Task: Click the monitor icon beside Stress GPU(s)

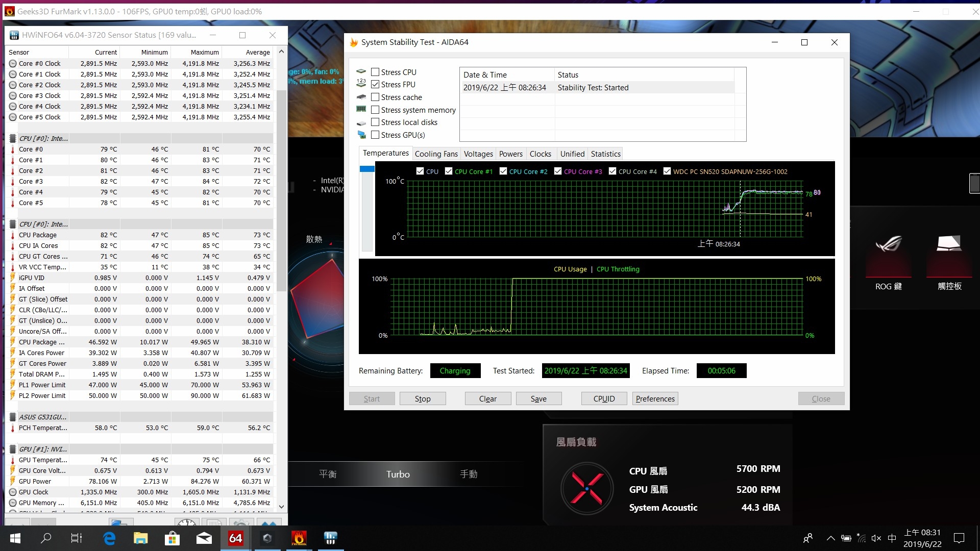Action: pos(361,135)
